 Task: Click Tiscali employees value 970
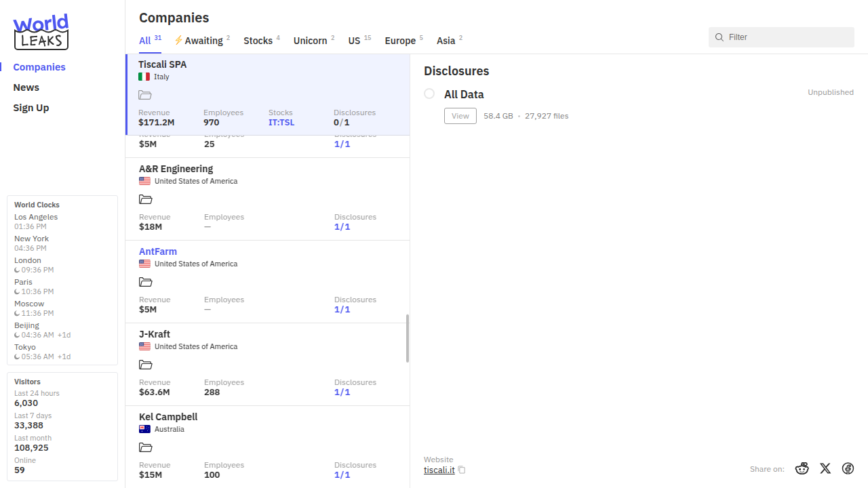pos(212,123)
